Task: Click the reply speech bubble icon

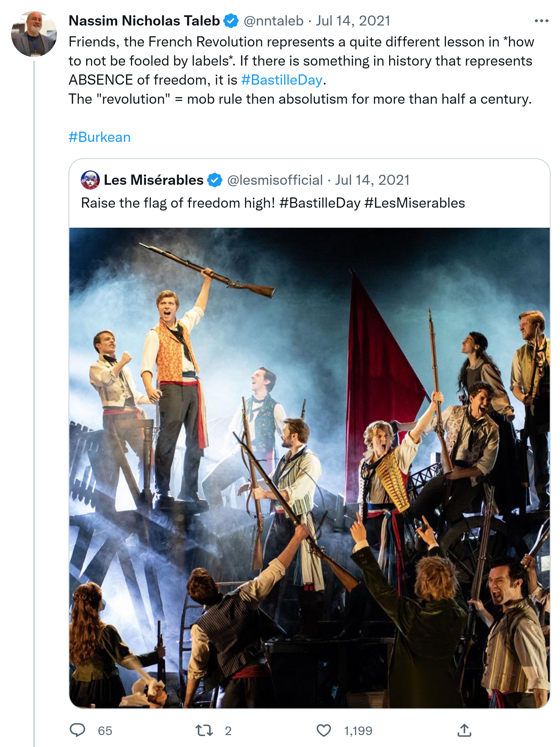Action: tap(77, 730)
